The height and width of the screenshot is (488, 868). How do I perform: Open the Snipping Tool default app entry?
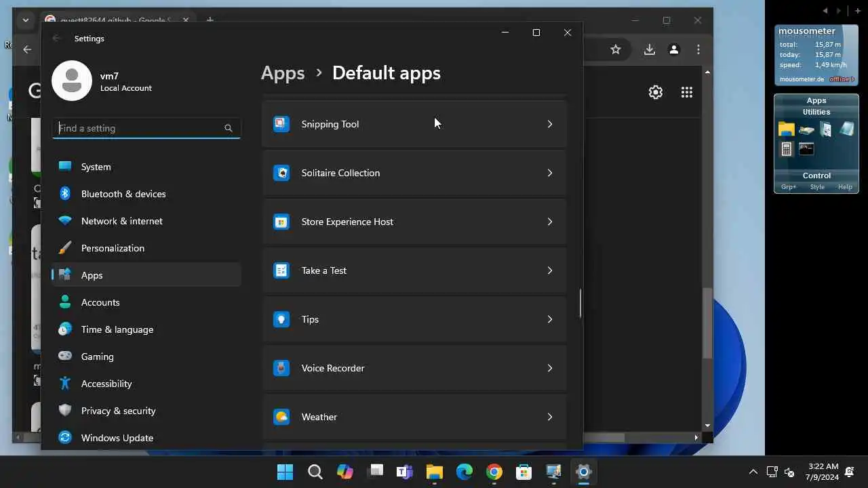coord(414,124)
